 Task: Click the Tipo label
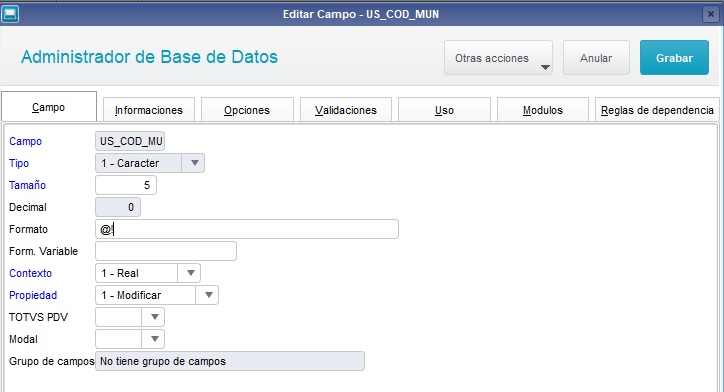tap(19, 163)
